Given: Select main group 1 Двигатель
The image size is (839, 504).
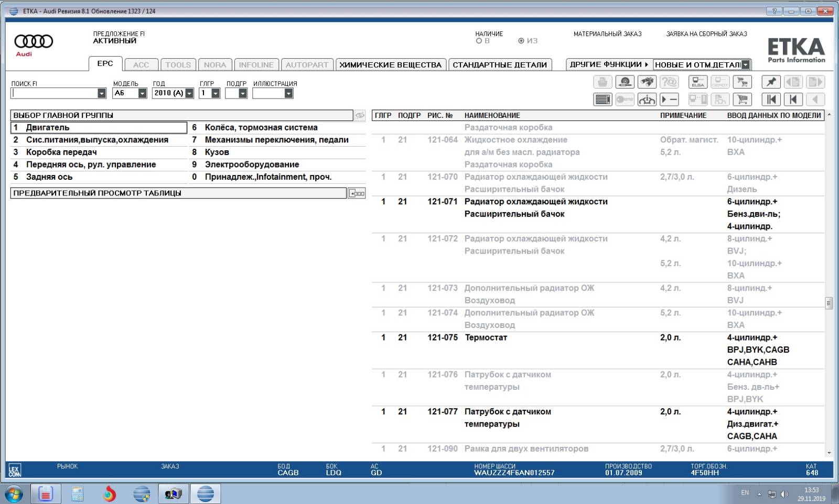Looking at the screenshot, I should 99,127.
